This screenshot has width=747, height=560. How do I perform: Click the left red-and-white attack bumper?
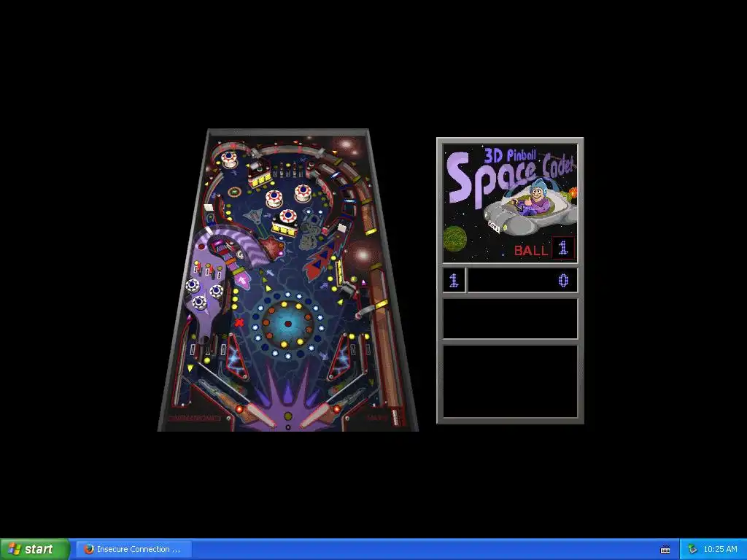(x=274, y=198)
